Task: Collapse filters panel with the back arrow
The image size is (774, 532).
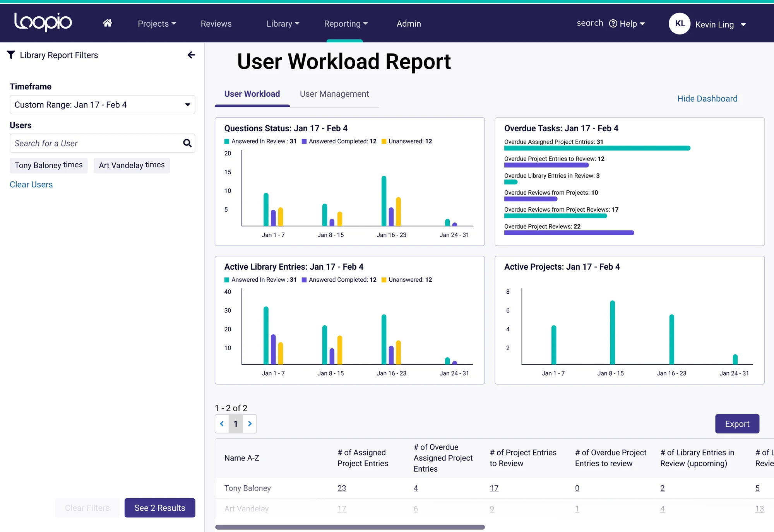Action: [x=191, y=55]
